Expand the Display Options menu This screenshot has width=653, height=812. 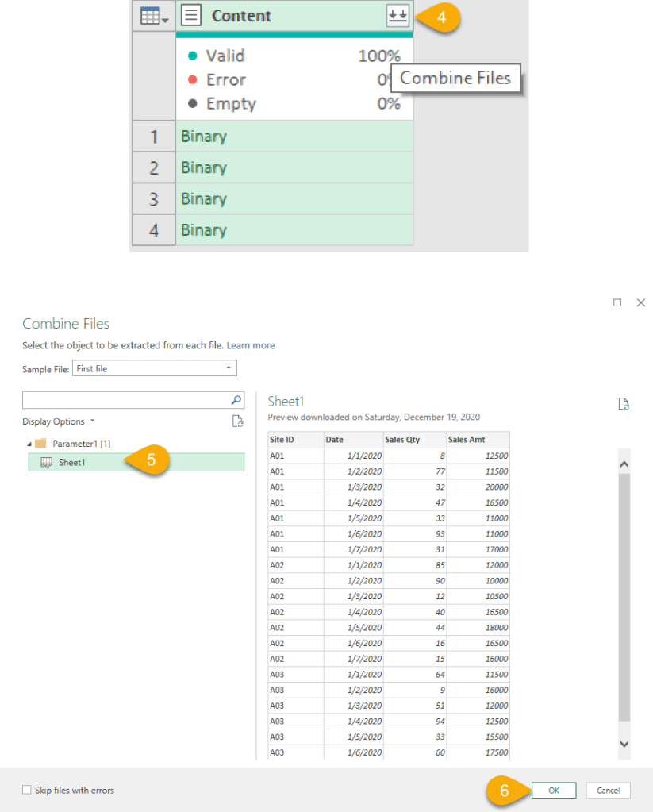[x=59, y=421]
